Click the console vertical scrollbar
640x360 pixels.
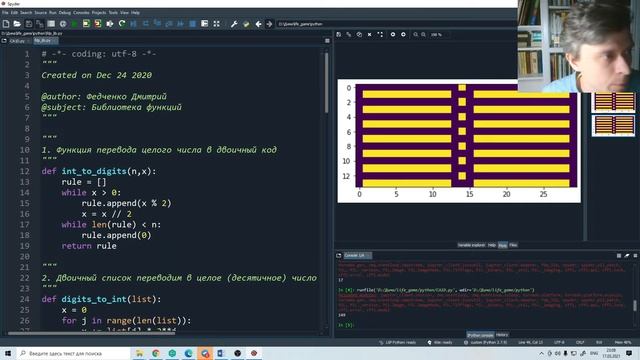(635, 305)
